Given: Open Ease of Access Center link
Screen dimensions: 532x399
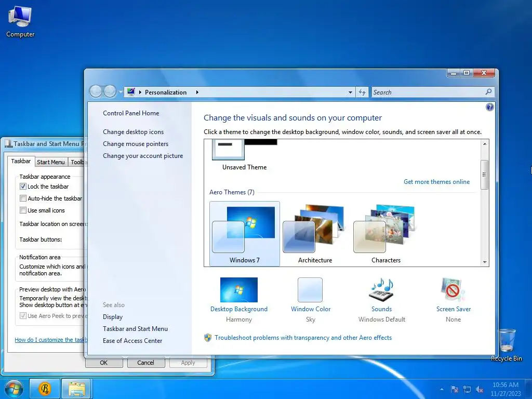Looking at the screenshot, I should point(132,341).
